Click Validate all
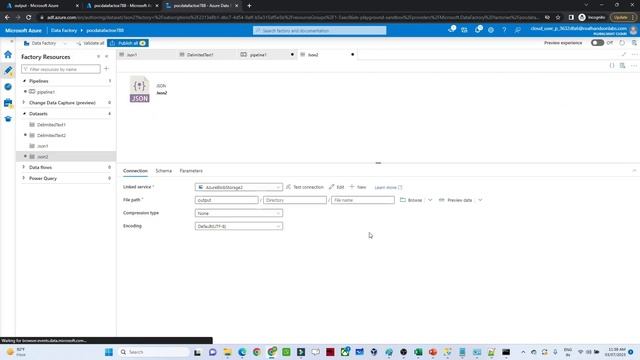Screen dimensions: 640x360 pyautogui.click(x=90, y=43)
